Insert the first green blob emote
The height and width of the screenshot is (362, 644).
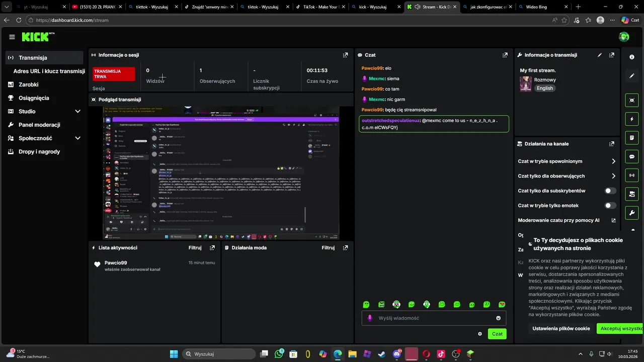(x=366, y=304)
